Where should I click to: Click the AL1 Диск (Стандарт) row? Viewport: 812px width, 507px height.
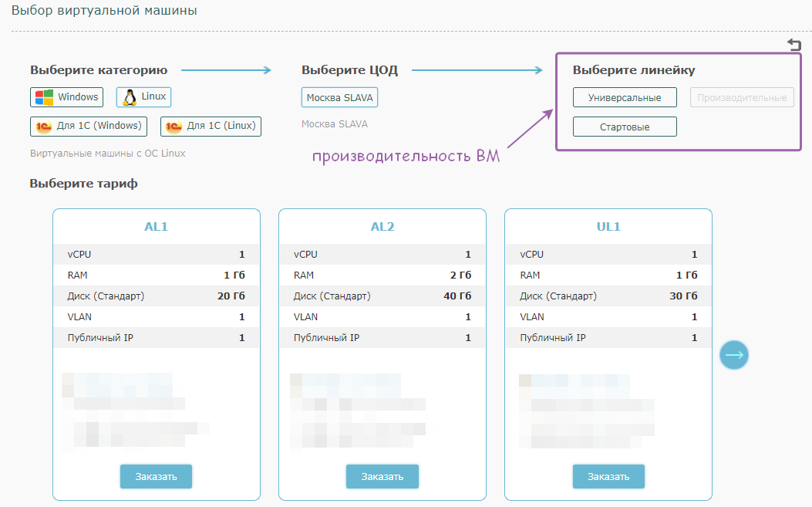[x=156, y=296]
